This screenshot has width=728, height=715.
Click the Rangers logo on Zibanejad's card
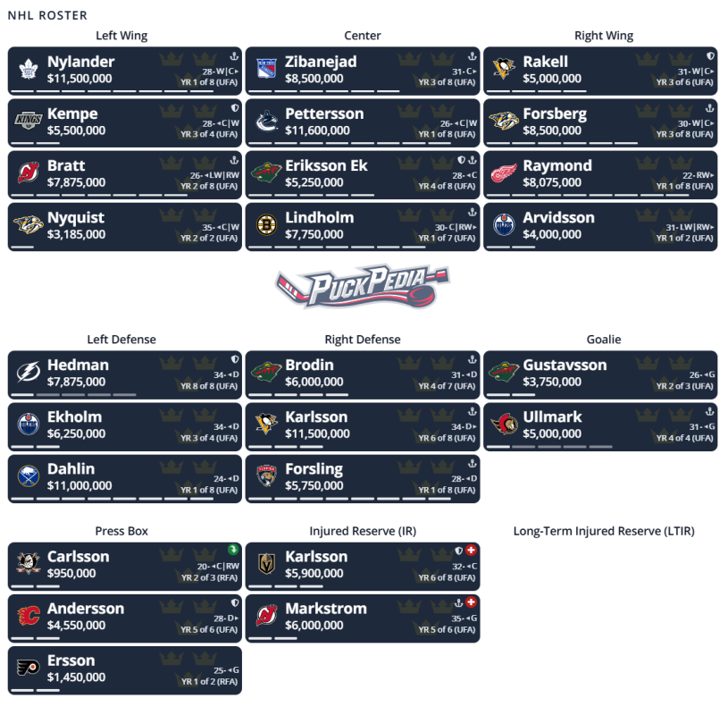(267, 69)
